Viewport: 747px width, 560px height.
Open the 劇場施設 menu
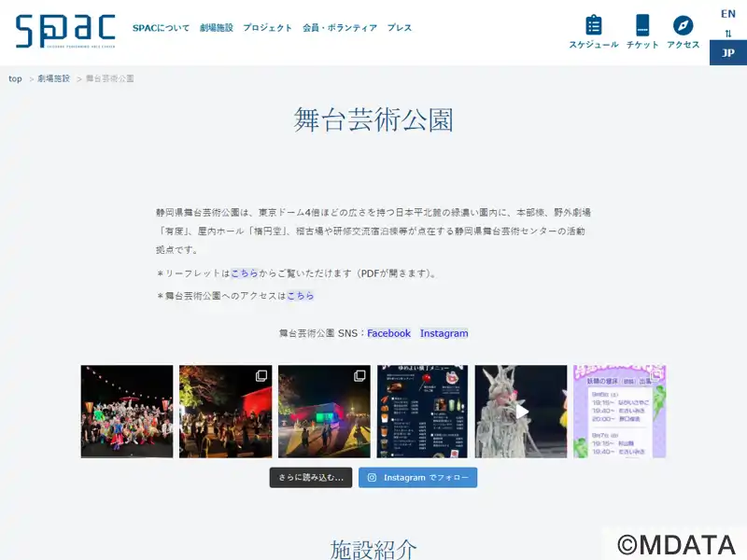pyautogui.click(x=217, y=28)
